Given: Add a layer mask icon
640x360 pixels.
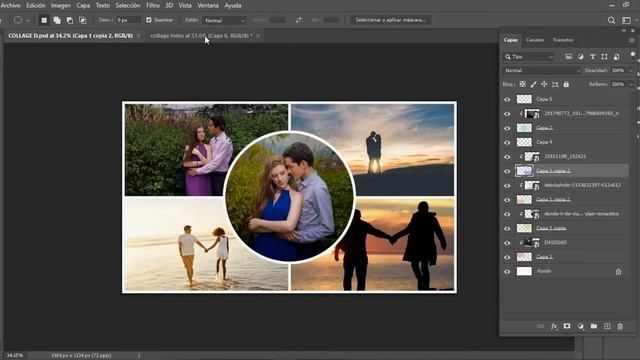Looking at the screenshot, I should (x=567, y=326).
